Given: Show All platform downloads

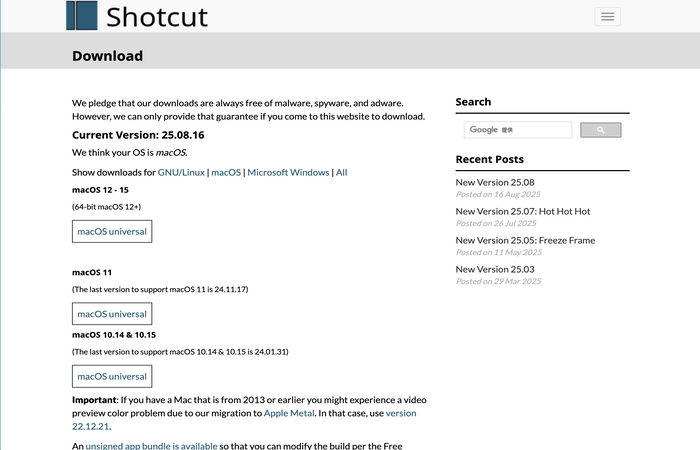Looking at the screenshot, I should pyautogui.click(x=341, y=172).
